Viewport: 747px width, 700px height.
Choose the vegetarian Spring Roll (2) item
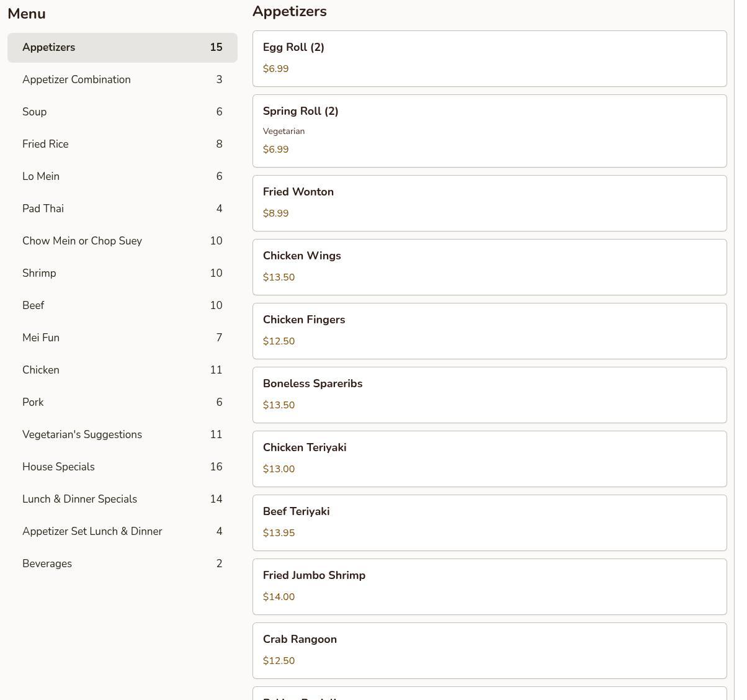(x=489, y=130)
